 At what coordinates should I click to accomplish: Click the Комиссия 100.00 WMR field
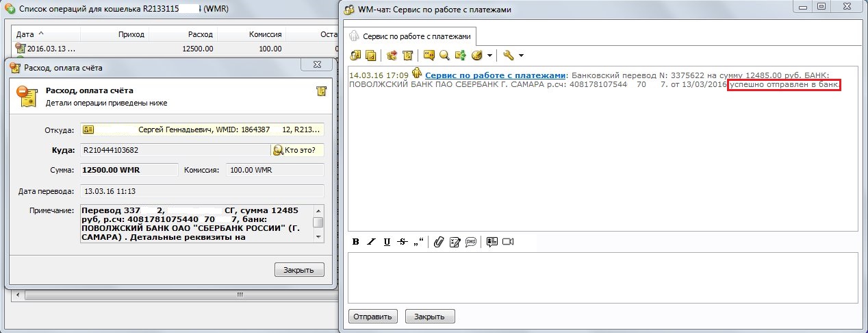tap(275, 170)
